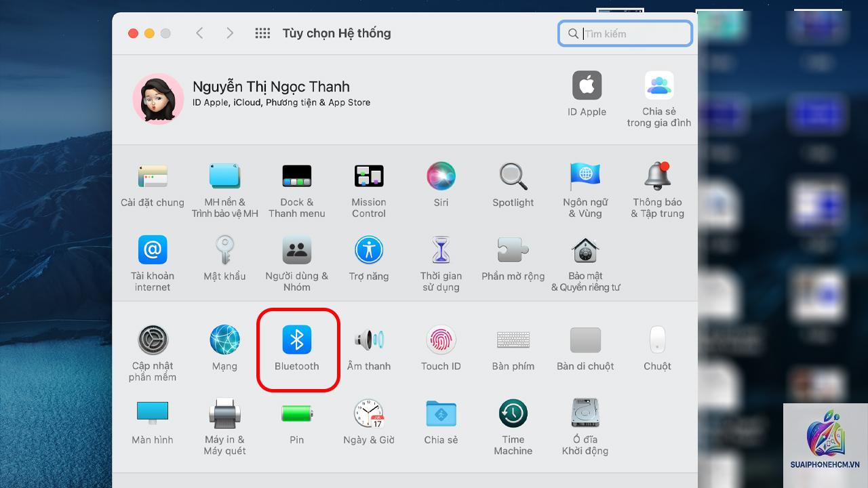Open Cập nhật phần mềm settings
Image resolution: width=868 pixels, height=488 pixels.
click(x=153, y=340)
